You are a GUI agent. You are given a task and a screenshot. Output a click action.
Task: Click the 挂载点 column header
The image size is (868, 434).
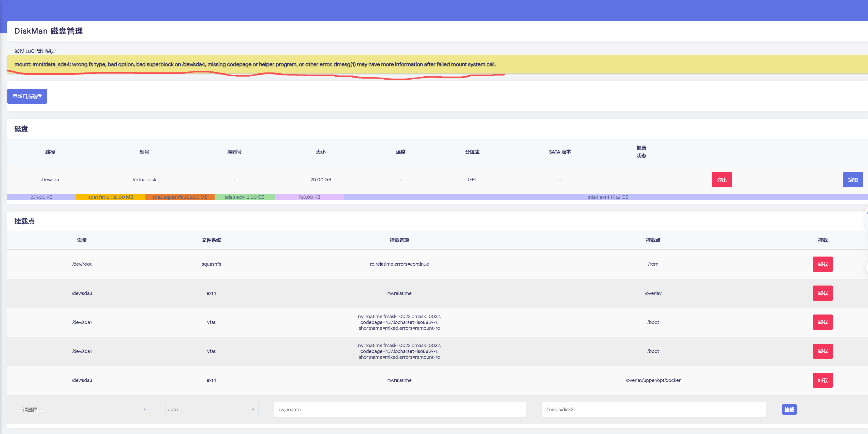click(653, 240)
